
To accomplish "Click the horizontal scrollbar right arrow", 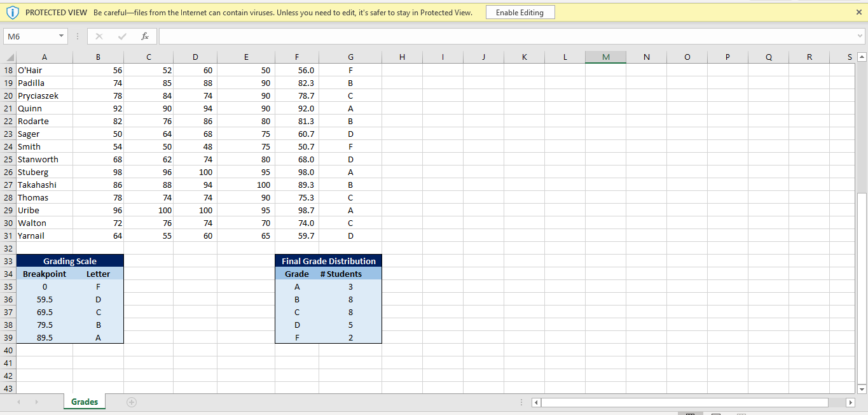I will [851, 402].
